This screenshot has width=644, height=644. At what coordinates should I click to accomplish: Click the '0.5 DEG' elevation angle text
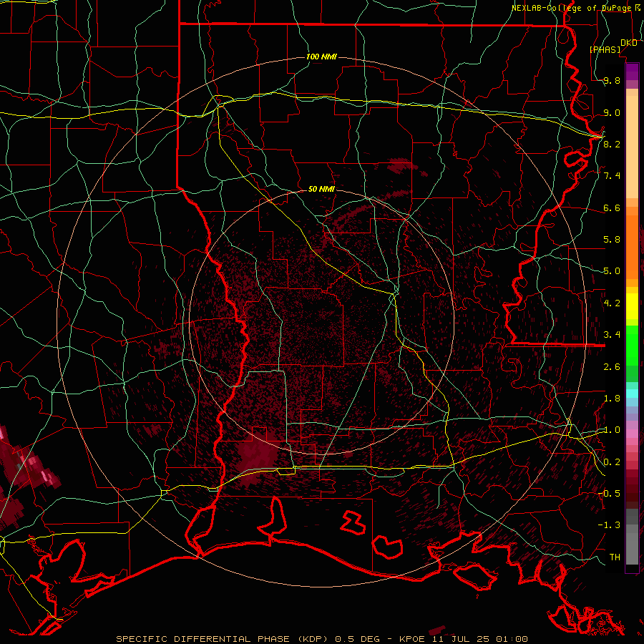coord(358,639)
